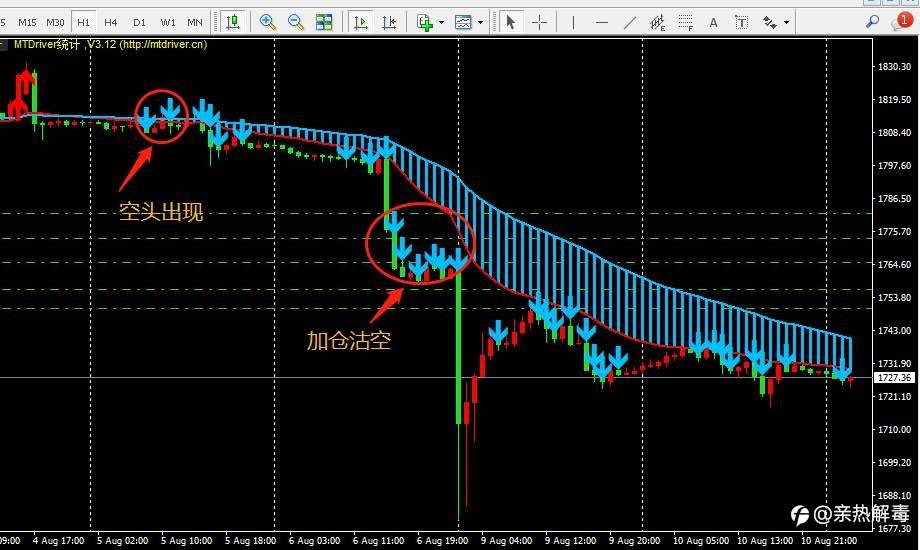Select the candlestick chart type icon
920x550 pixels.
coord(234,22)
